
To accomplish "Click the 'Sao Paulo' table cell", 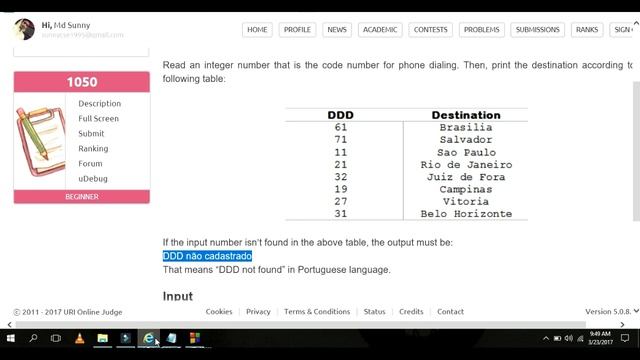I will (467, 153).
